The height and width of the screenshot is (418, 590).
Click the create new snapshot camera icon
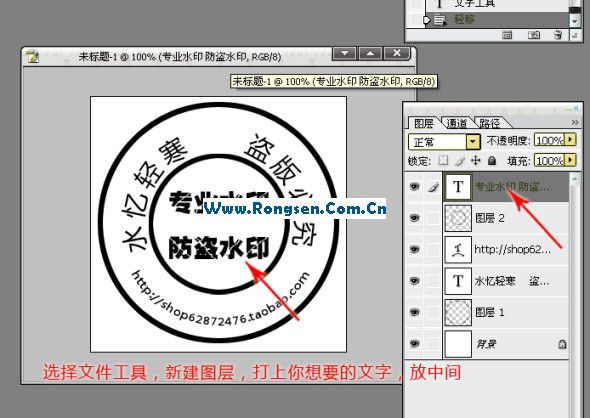click(x=534, y=35)
